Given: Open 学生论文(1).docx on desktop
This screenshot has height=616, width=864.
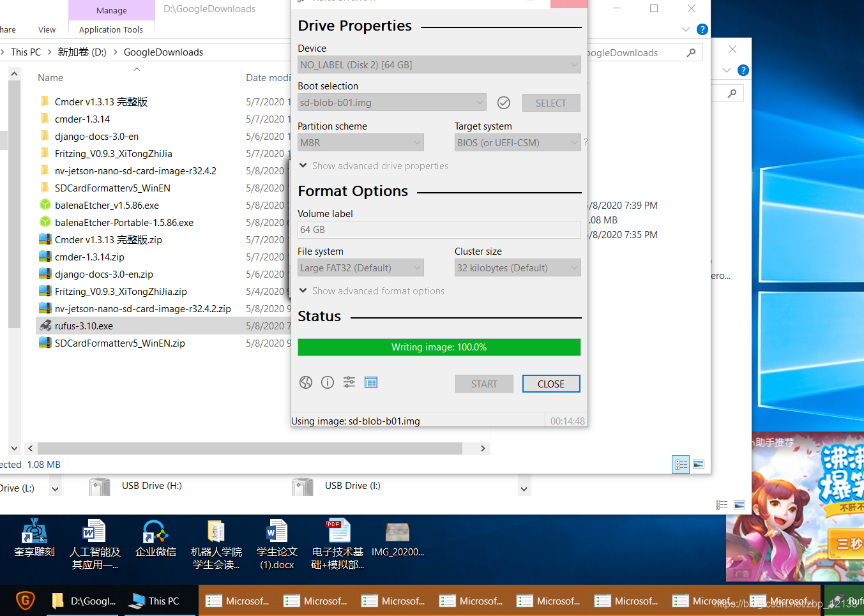Looking at the screenshot, I should [x=277, y=544].
